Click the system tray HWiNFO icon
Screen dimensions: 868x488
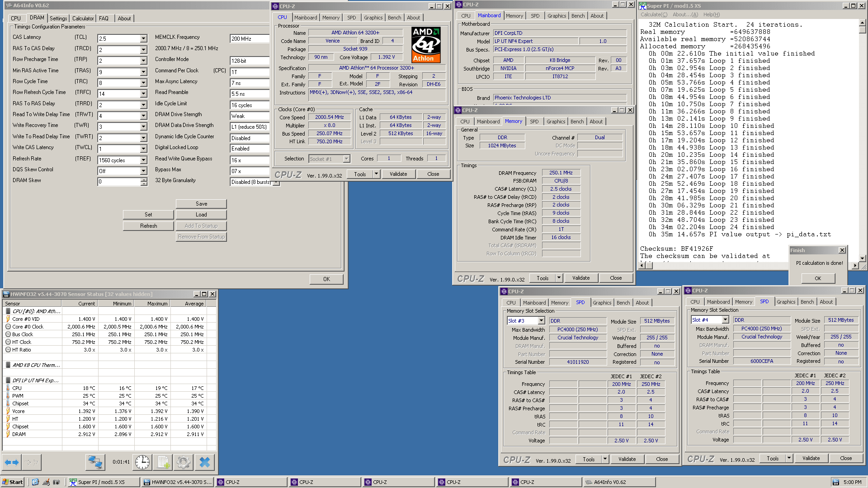pyautogui.click(x=836, y=482)
